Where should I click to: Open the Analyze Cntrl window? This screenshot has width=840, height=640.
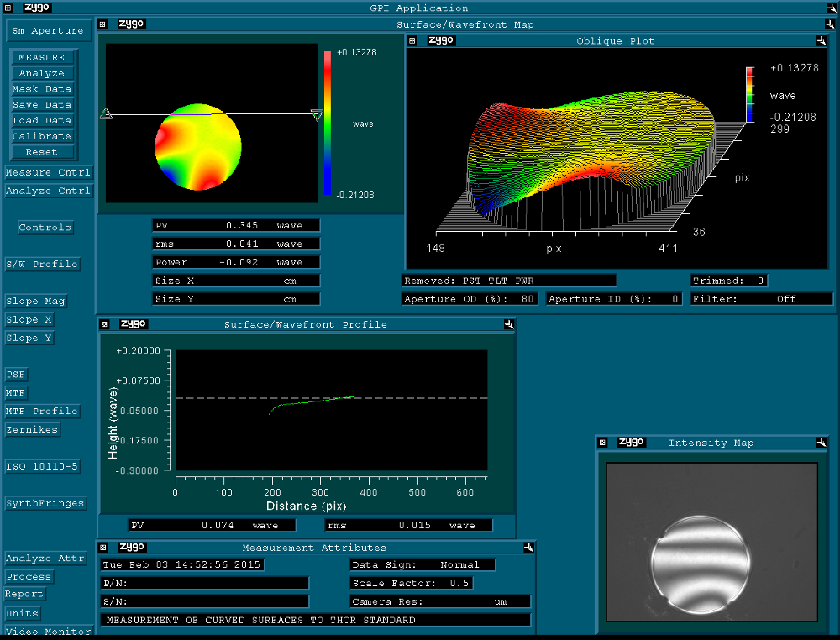[48, 191]
